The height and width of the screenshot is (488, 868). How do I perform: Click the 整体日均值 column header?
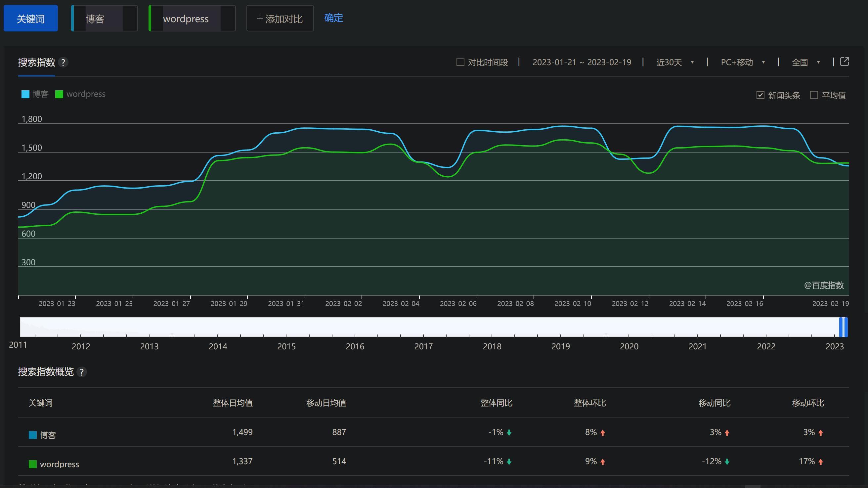(x=233, y=403)
